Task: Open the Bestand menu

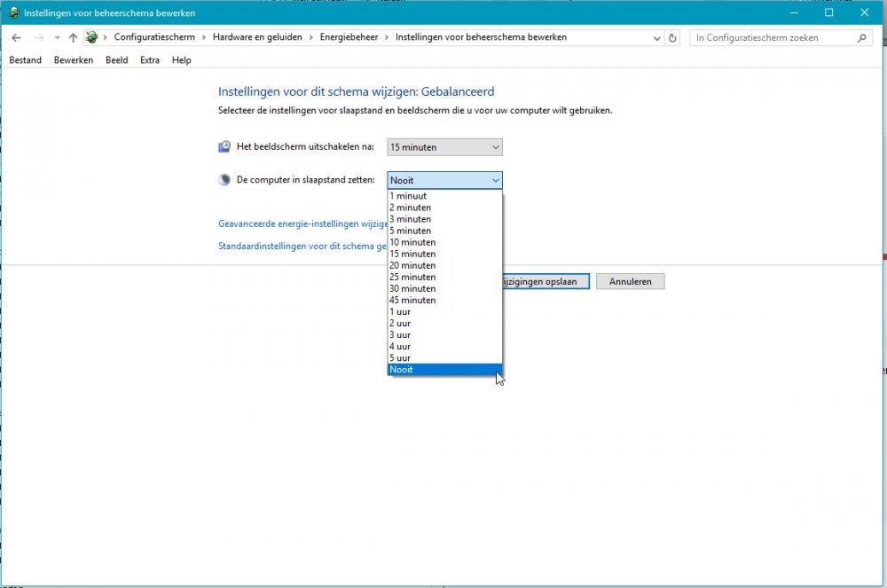Action: [x=25, y=60]
